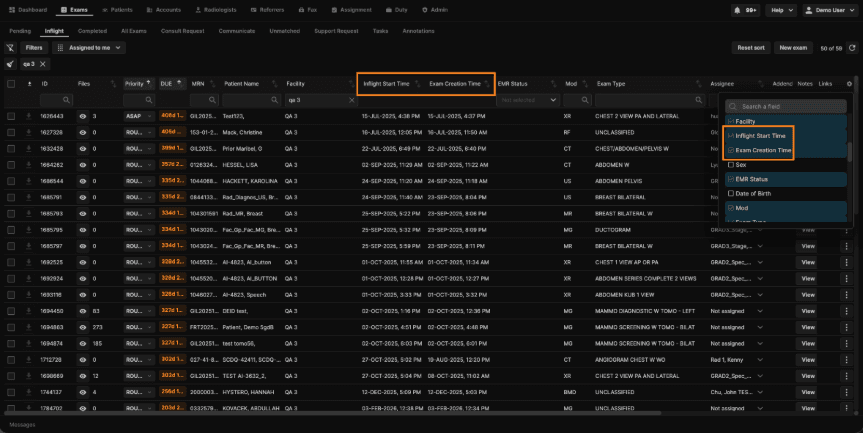Screen dimensions: 864x433
Task: Tick the select-all rows header checkbox
Action: coord(11,84)
